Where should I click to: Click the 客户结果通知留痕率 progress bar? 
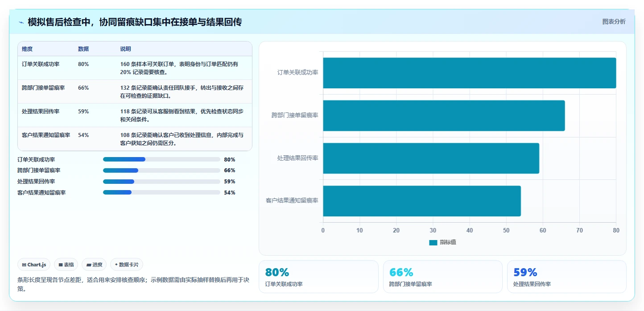[161, 192]
